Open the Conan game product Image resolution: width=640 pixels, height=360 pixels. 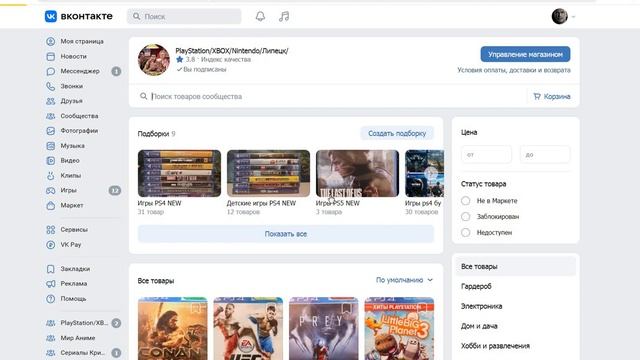click(x=173, y=329)
